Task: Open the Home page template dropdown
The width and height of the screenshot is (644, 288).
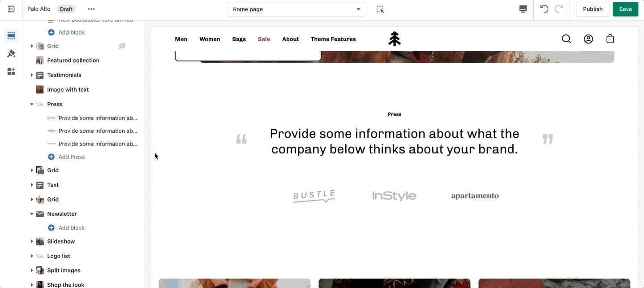Action: pyautogui.click(x=296, y=9)
